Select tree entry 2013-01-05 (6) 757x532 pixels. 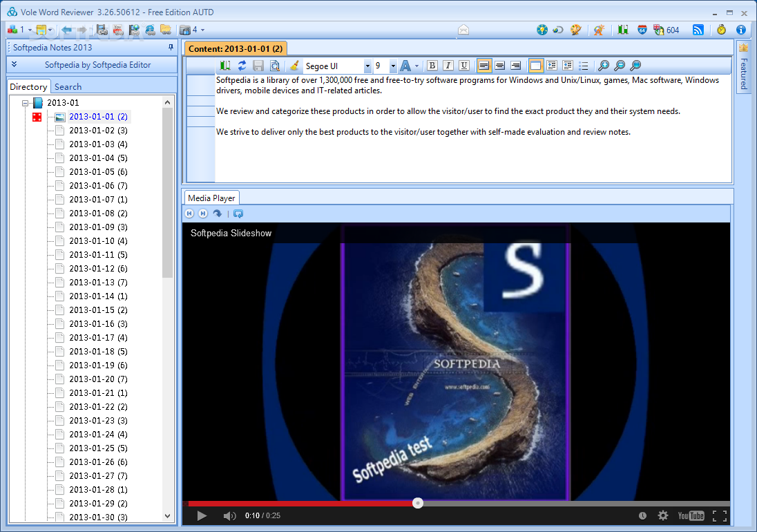point(99,172)
